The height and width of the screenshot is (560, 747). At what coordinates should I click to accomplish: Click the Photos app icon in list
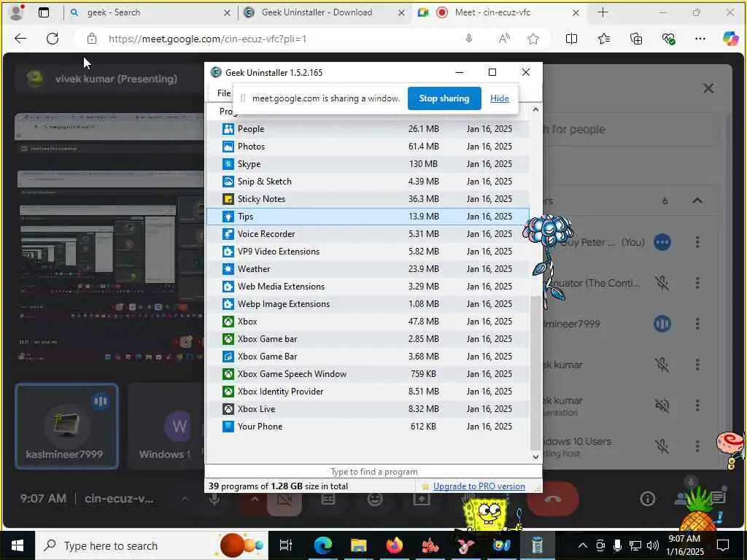coord(228,146)
